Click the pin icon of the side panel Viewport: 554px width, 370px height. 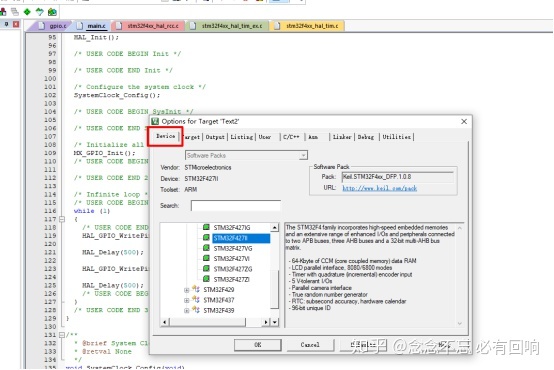[x=6, y=24]
